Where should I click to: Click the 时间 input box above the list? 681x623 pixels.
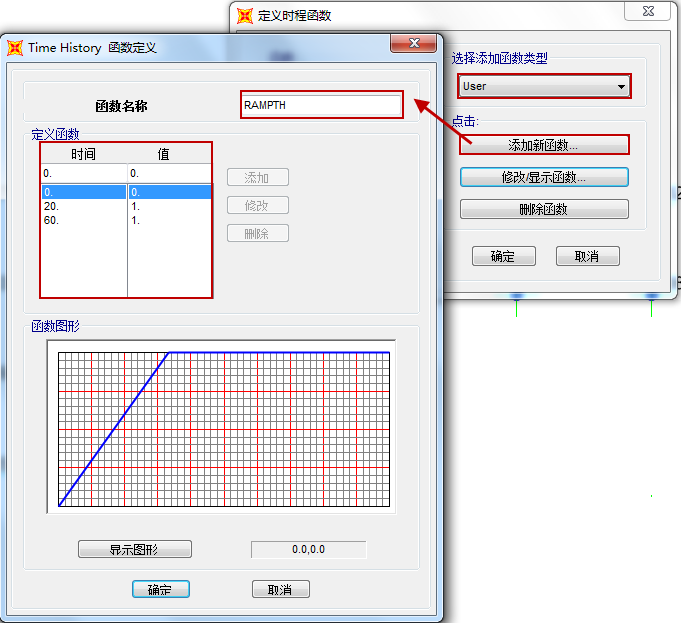pos(83,173)
